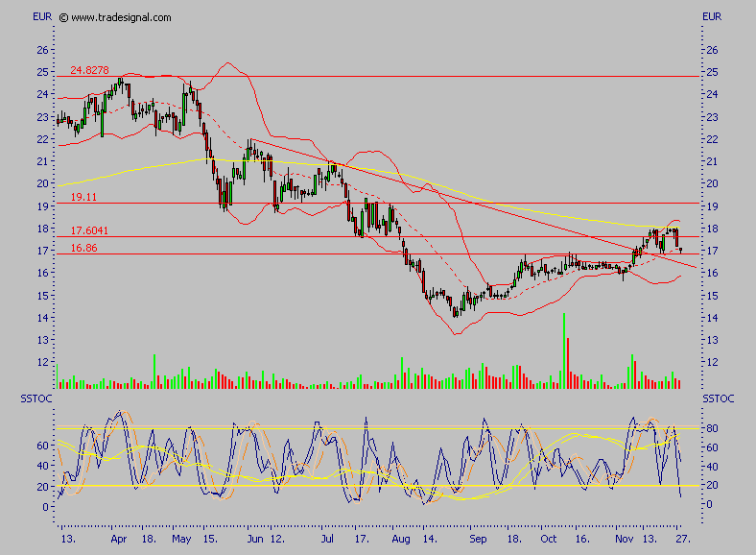Click the tall red volume bar beside the October spike
The height and width of the screenshot is (555, 756).
(x=568, y=363)
